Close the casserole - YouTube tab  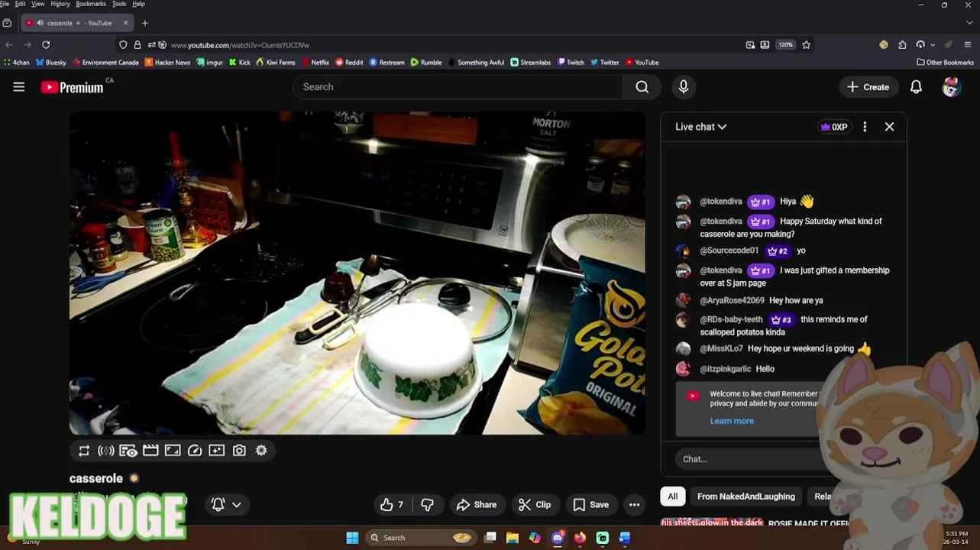(125, 23)
